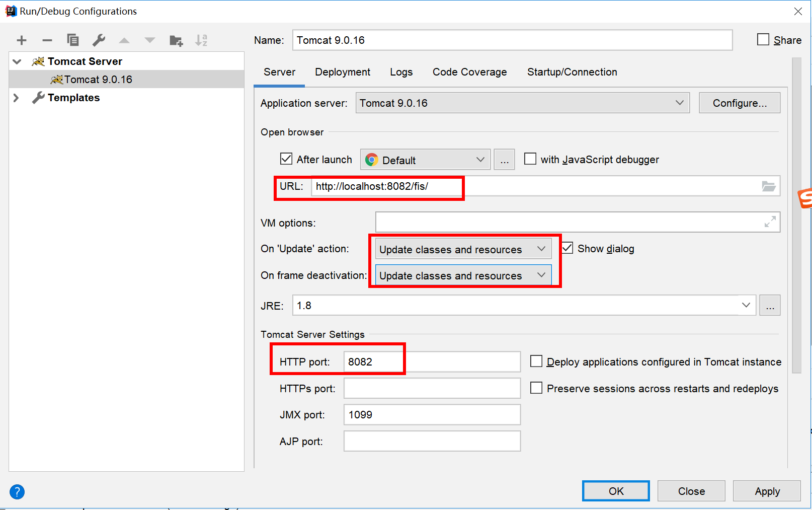Toggle the Show dialog checkbox
The image size is (812, 510).
567,248
